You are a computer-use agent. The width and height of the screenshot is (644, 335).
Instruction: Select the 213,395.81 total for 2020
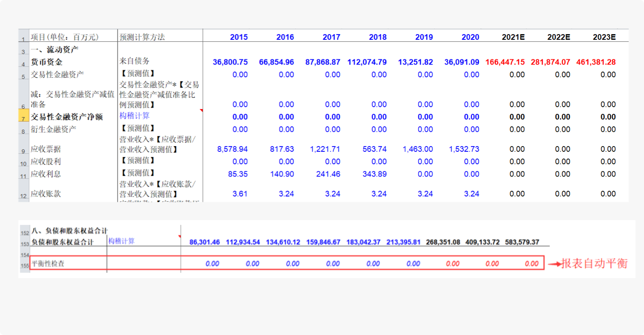(x=404, y=242)
